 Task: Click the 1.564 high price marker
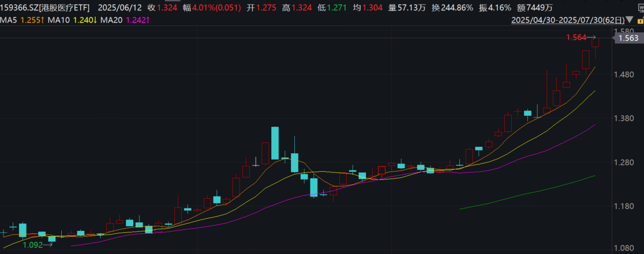tap(576, 37)
